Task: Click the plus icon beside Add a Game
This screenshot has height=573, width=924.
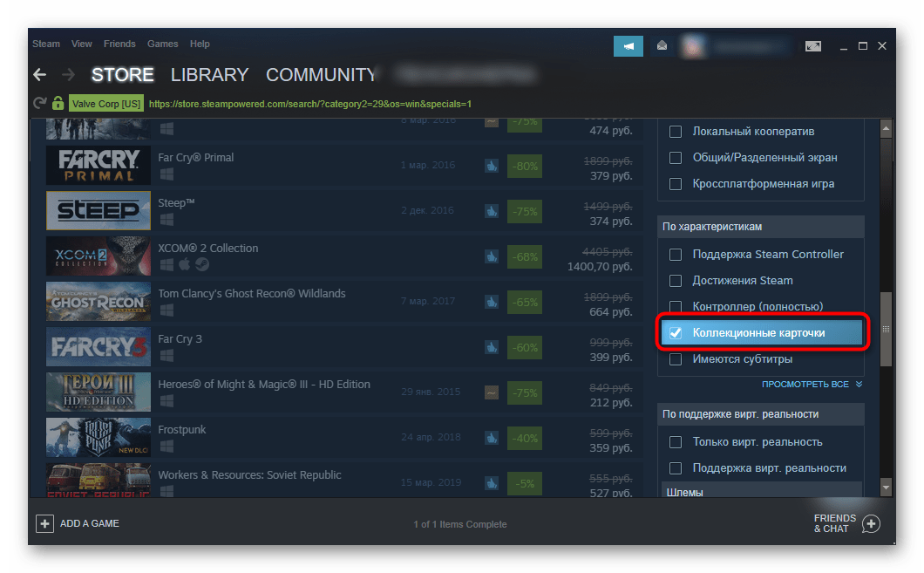Action: (x=44, y=523)
